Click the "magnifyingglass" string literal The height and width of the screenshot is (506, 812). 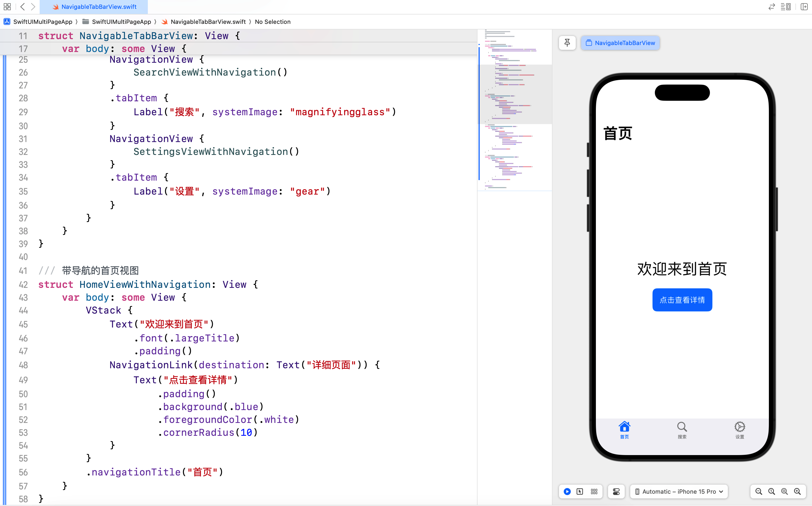click(340, 112)
